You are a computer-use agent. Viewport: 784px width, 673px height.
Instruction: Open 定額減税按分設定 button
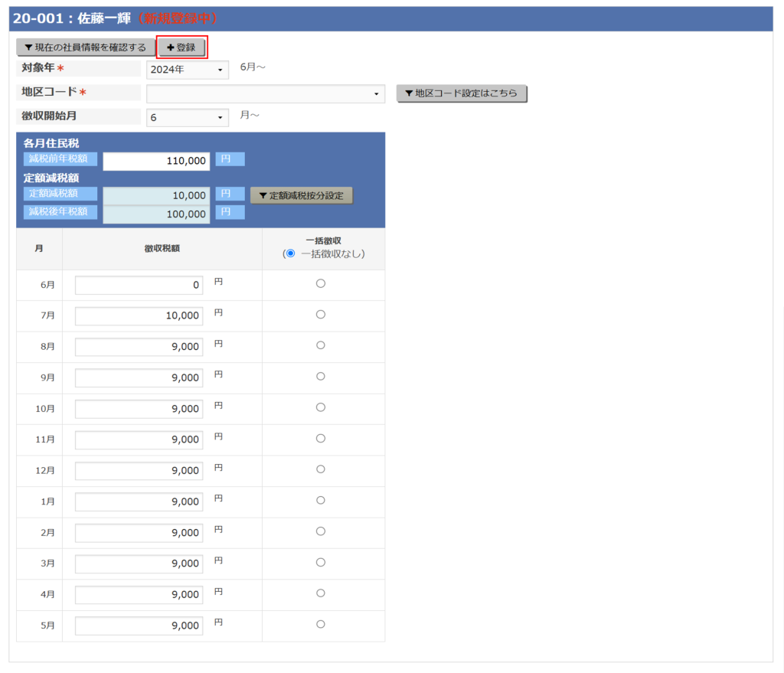click(x=302, y=195)
